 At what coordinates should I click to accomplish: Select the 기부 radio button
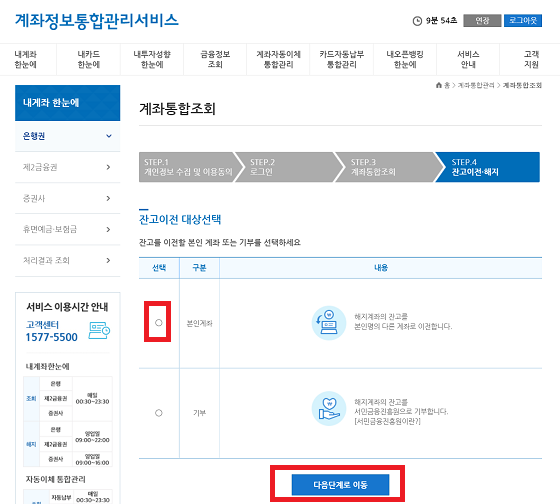tap(159, 413)
